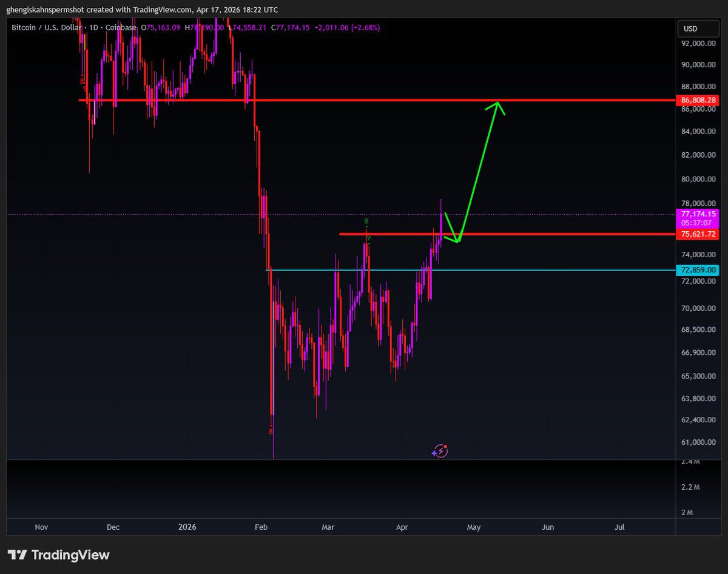Click the 80,000.00 price axis value
This screenshot has width=728, height=574.
[x=699, y=180]
